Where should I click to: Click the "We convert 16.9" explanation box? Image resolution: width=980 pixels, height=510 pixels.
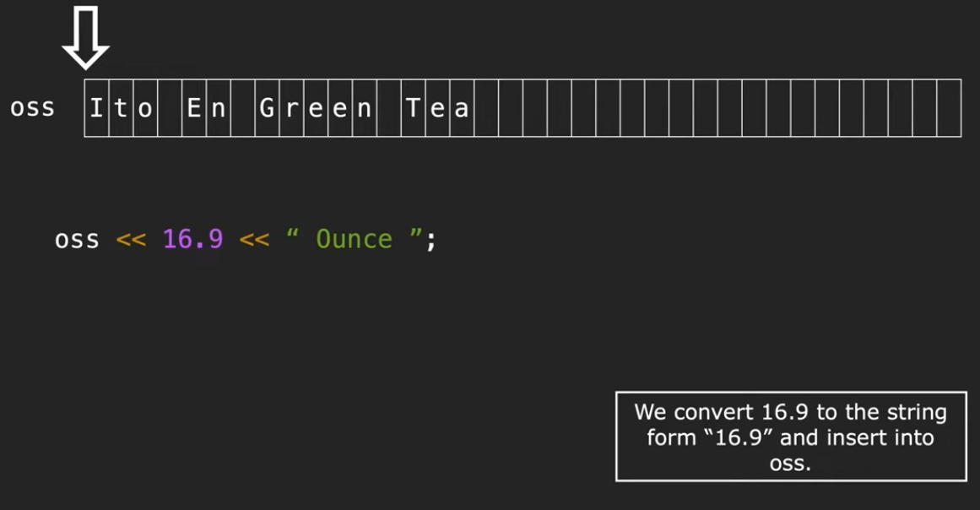790,437
